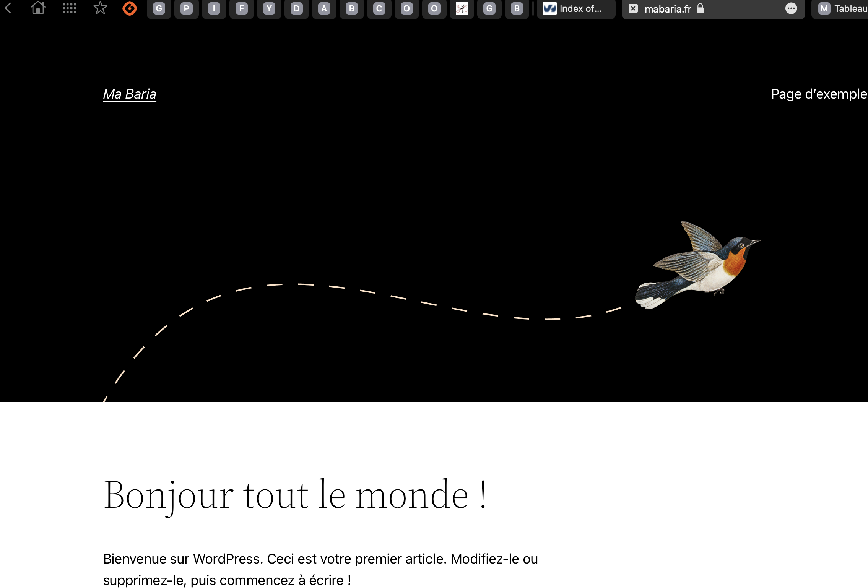Viewport: 868px width, 588px height.
Task: Open the pinned tab with script-letter favicon
Action: point(462,8)
